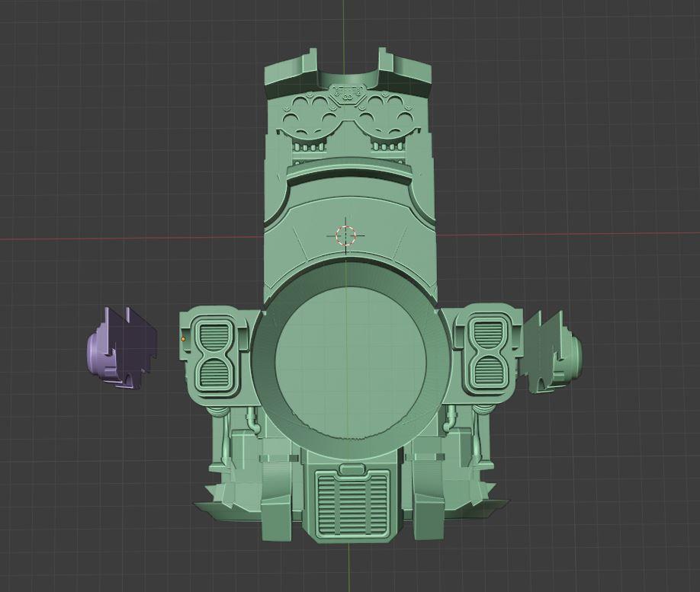Viewport: 700px width, 592px height.
Task: Click the green Y axis line above model
Action: (343, 30)
